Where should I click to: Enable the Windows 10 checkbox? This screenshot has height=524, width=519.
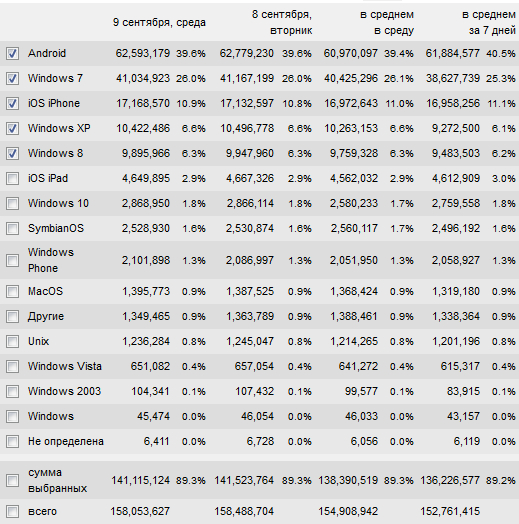click(12, 204)
